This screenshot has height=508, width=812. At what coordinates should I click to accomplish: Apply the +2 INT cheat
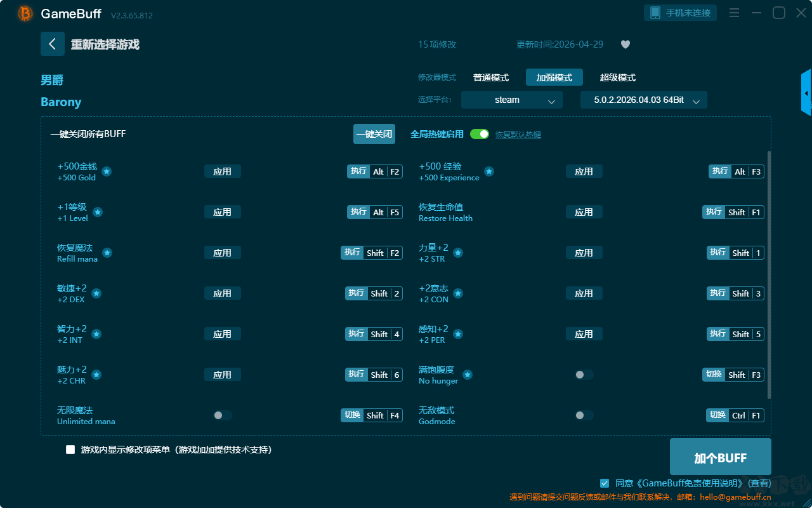(x=223, y=334)
